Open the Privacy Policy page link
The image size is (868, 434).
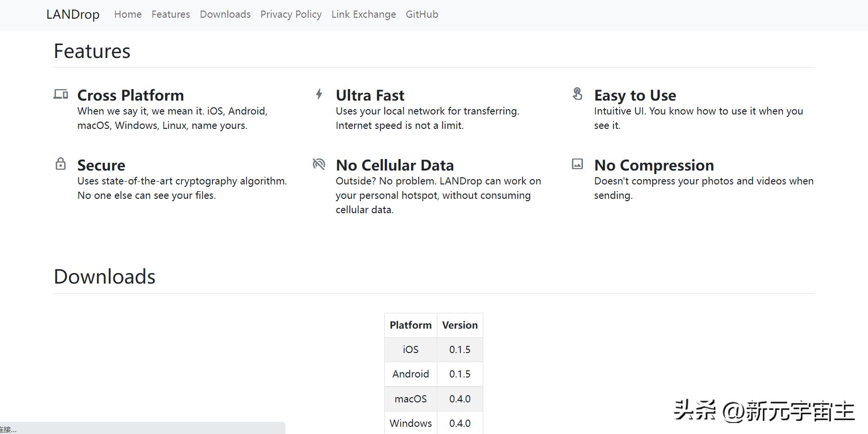291,14
